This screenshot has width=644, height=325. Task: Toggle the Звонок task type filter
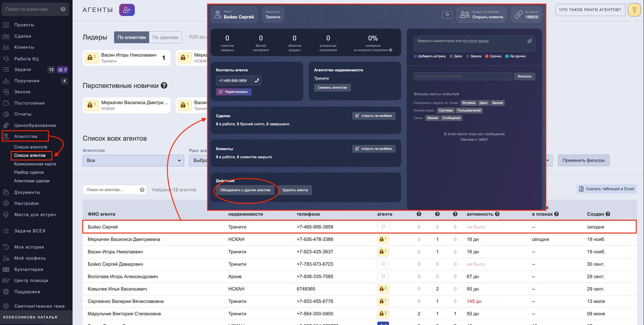pos(497,103)
